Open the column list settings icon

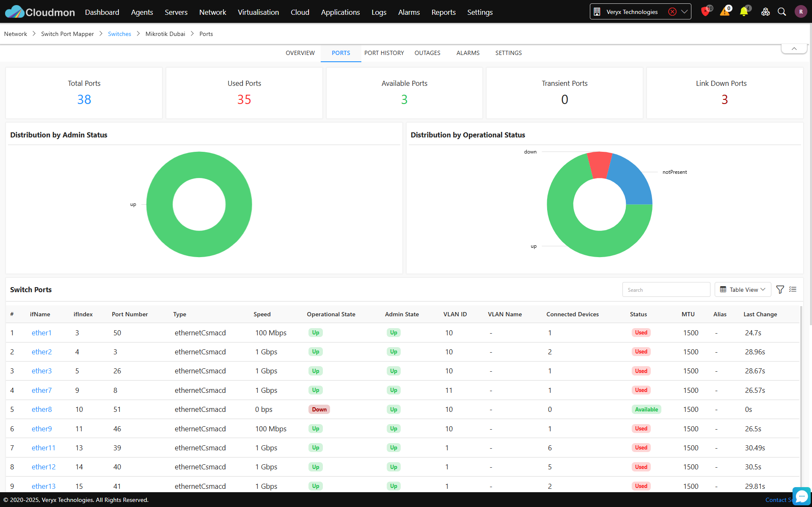[x=793, y=290]
